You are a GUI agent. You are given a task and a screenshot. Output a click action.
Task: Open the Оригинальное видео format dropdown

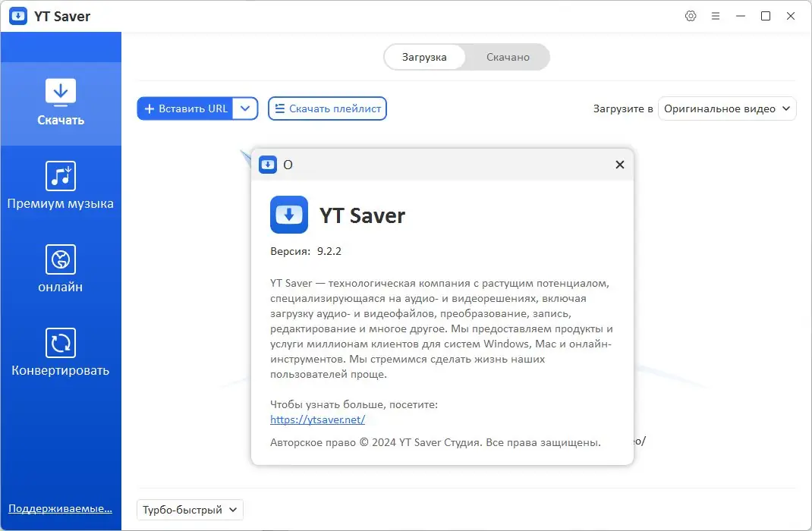click(x=726, y=108)
